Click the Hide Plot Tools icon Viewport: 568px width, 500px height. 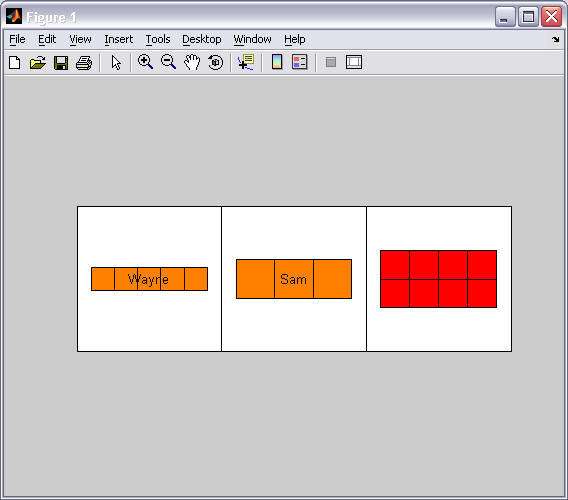coord(331,62)
